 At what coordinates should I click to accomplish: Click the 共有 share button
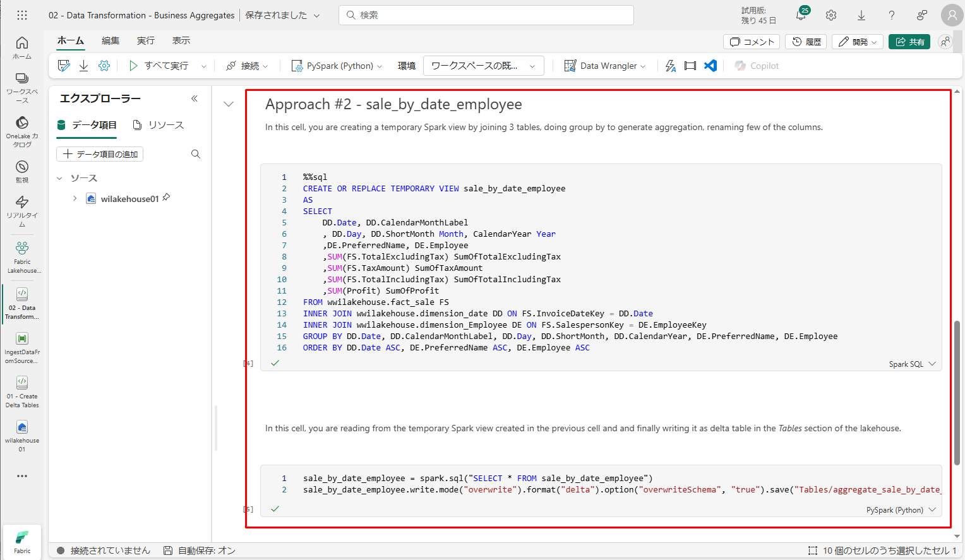point(909,42)
